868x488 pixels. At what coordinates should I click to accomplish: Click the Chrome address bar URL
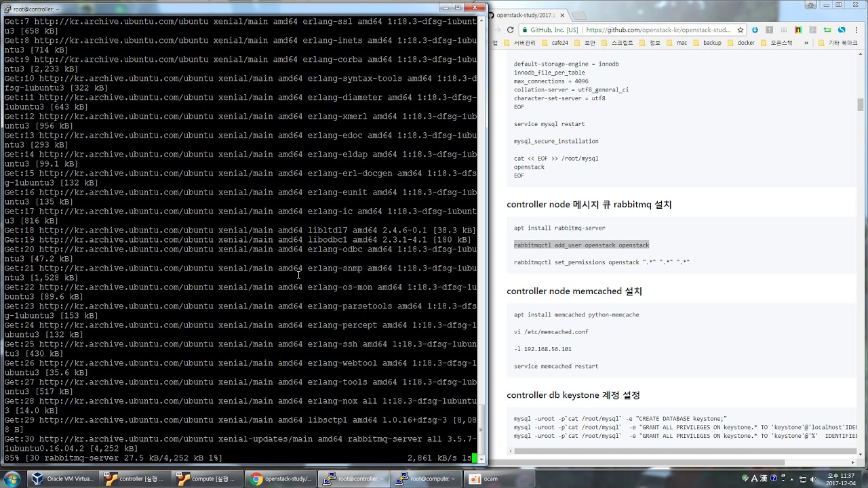tap(658, 30)
